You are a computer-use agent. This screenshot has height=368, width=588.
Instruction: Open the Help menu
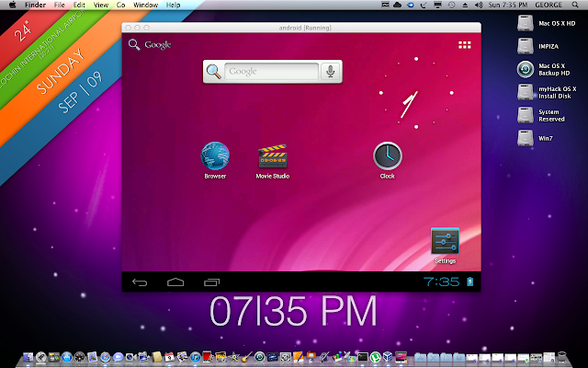coord(173,5)
